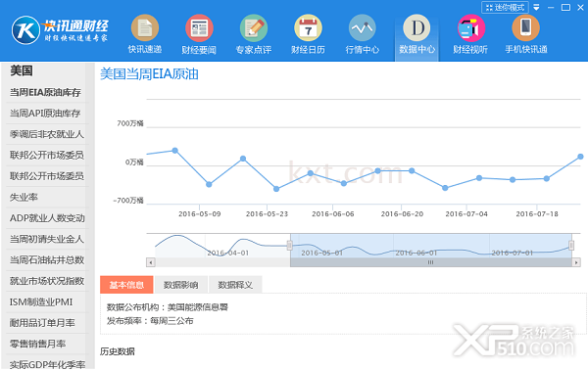Select ISM制造业PMI in sidebar
Viewport: 588px width, 370px height.
[x=41, y=301]
